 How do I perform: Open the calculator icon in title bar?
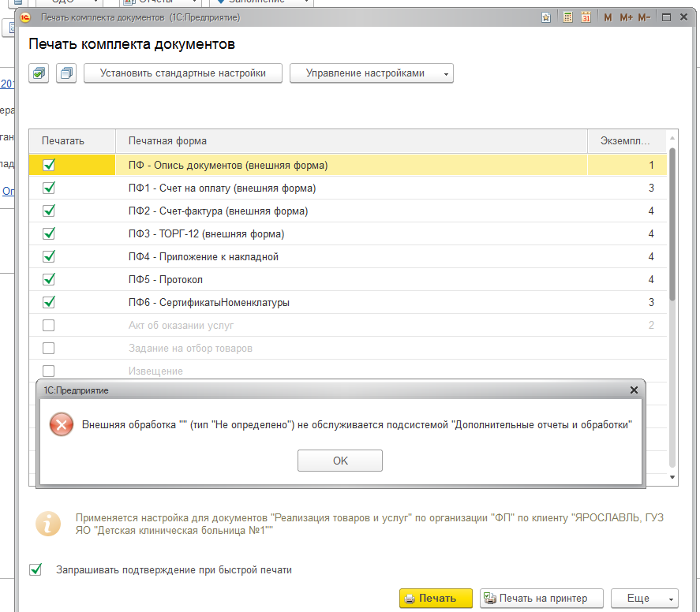pos(567,17)
